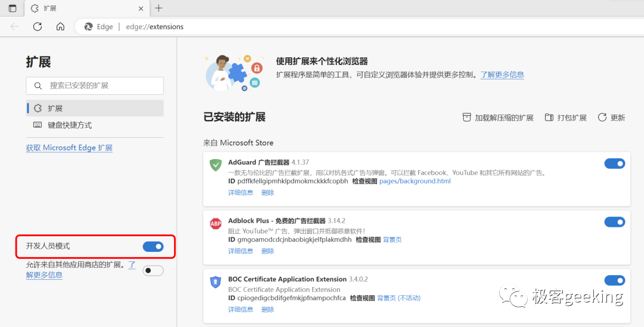Screen dimensions: 644x327
Task: Select 扩展 item in the sidebar
Action: pos(55,109)
